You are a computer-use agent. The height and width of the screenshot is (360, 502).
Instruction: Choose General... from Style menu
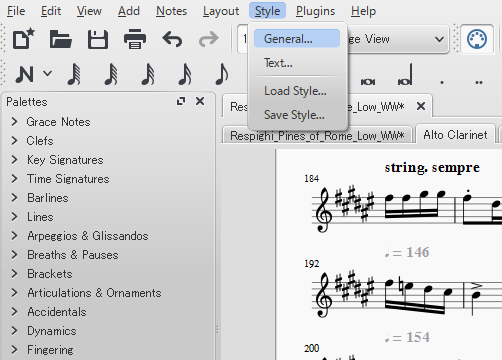tap(297, 39)
